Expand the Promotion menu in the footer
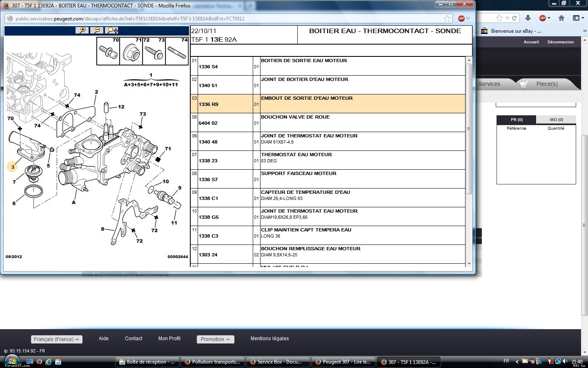The height and width of the screenshot is (368, 588). click(x=215, y=339)
